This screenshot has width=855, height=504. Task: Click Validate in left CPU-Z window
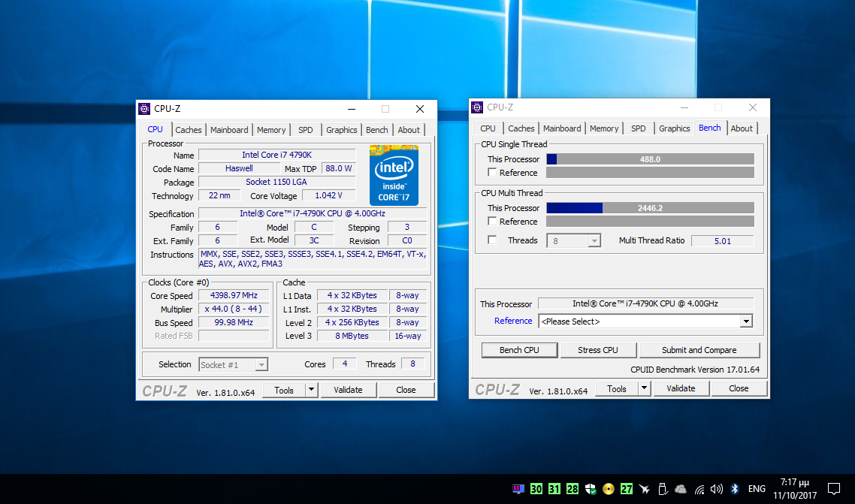tap(349, 390)
